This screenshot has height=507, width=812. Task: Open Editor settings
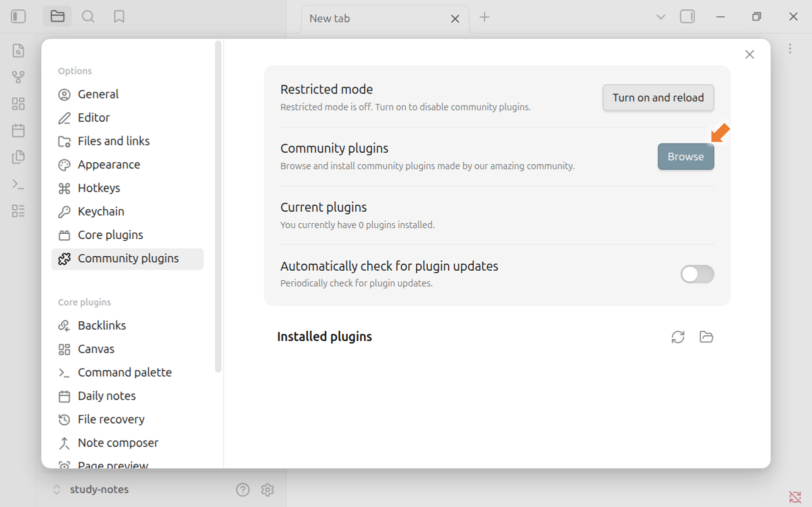point(127,117)
